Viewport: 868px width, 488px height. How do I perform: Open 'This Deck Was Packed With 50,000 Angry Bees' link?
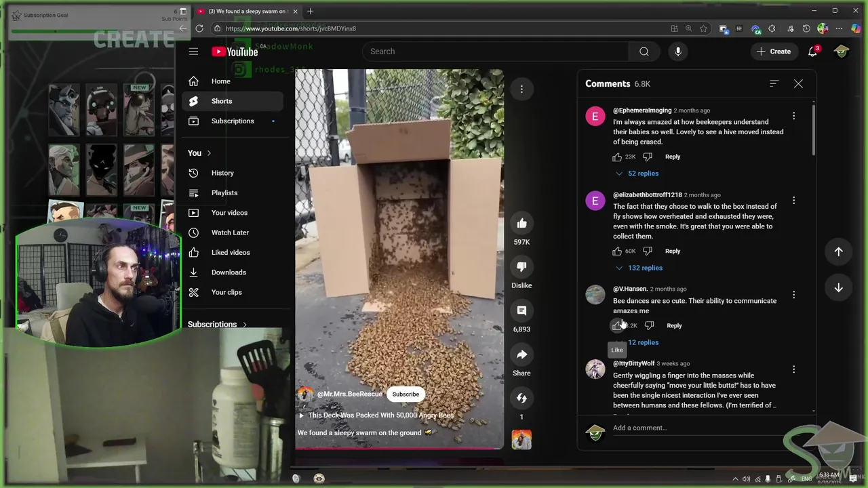[376, 415]
